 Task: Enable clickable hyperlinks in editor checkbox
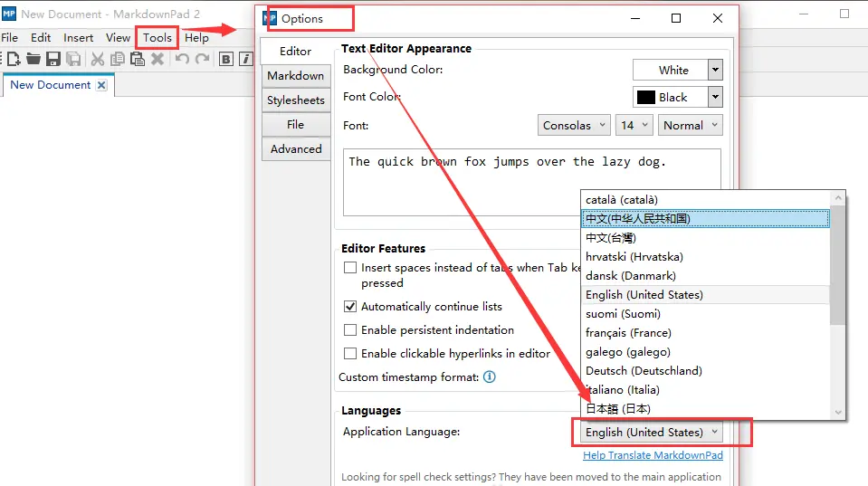350,353
